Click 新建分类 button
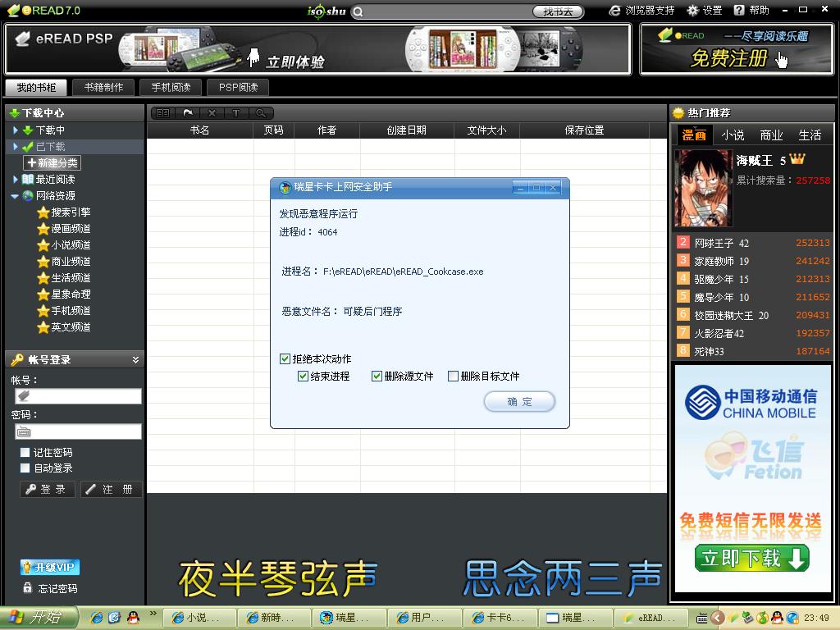This screenshot has width=840, height=630. click(52, 163)
